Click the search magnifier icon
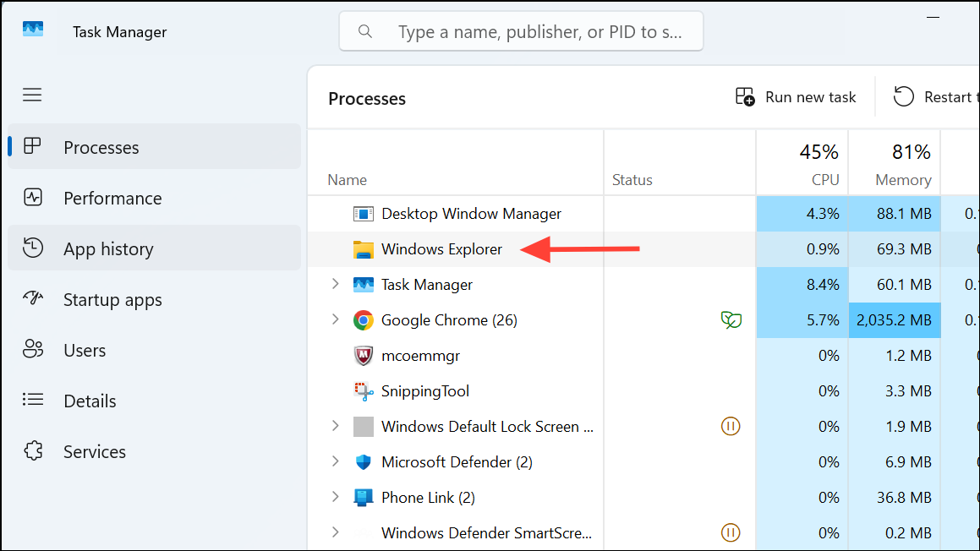980x551 pixels. 365,31
